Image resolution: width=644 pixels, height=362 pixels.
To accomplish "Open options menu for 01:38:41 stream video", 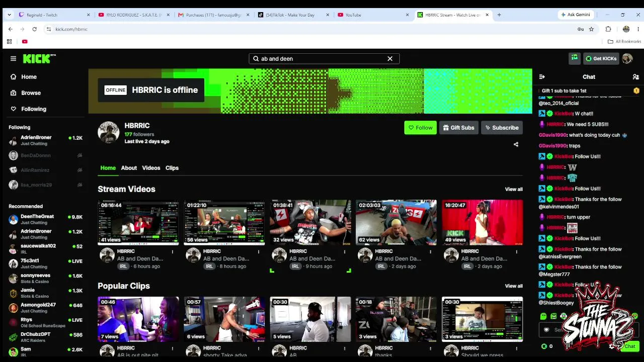I will click(x=345, y=251).
